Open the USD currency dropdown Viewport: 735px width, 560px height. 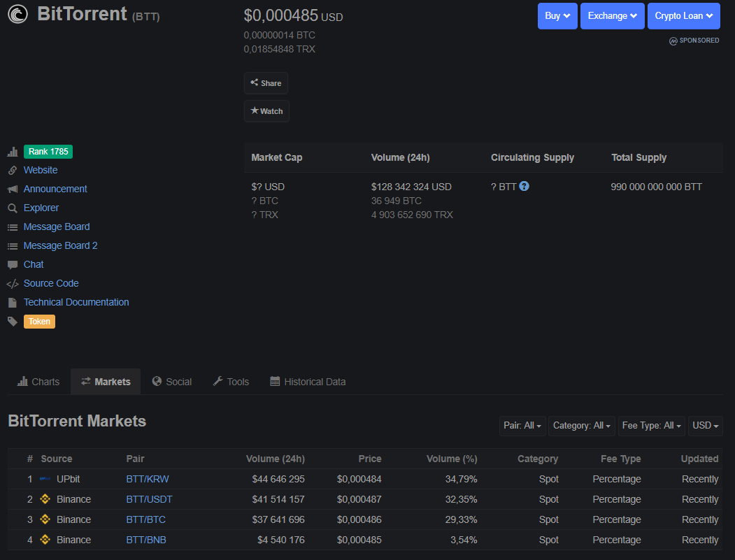(x=705, y=425)
